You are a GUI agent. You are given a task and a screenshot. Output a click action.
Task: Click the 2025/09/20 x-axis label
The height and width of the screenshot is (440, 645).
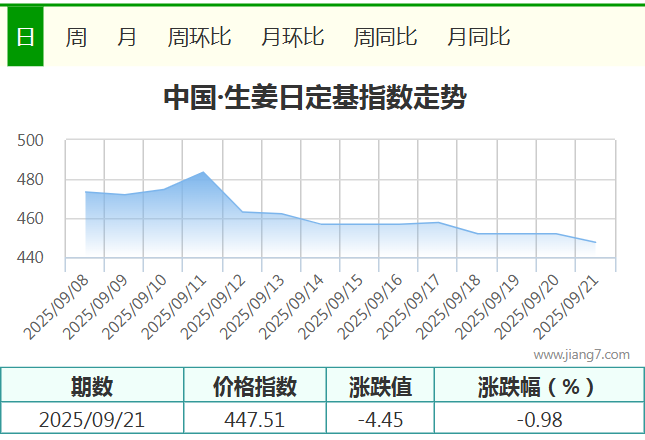click(526, 307)
